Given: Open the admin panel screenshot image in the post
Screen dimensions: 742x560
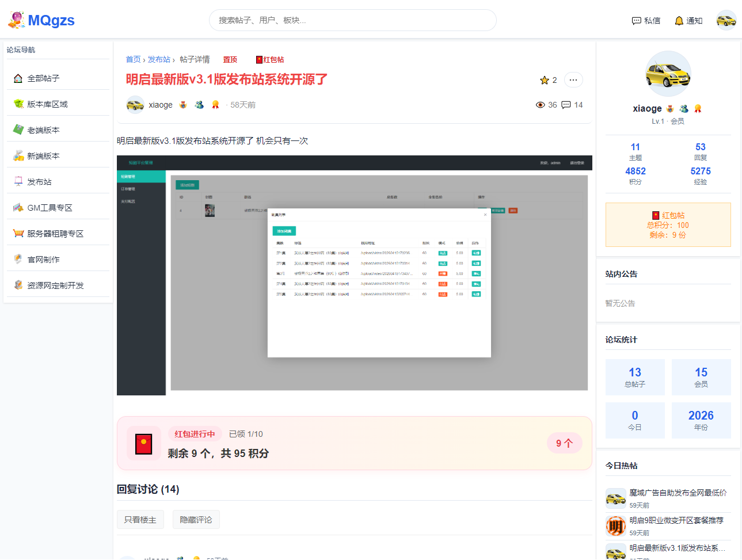Looking at the screenshot, I should click(355, 275).
